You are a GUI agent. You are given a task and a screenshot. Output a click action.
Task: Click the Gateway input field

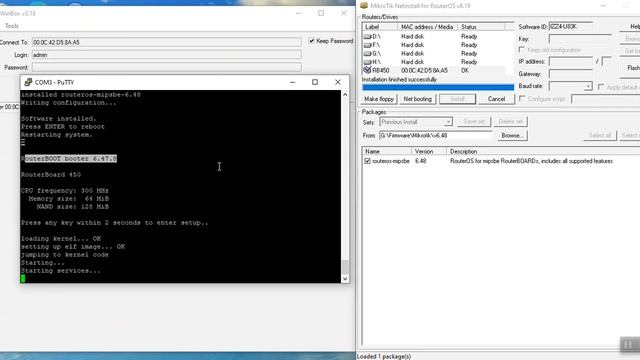[x=571, y=74]
